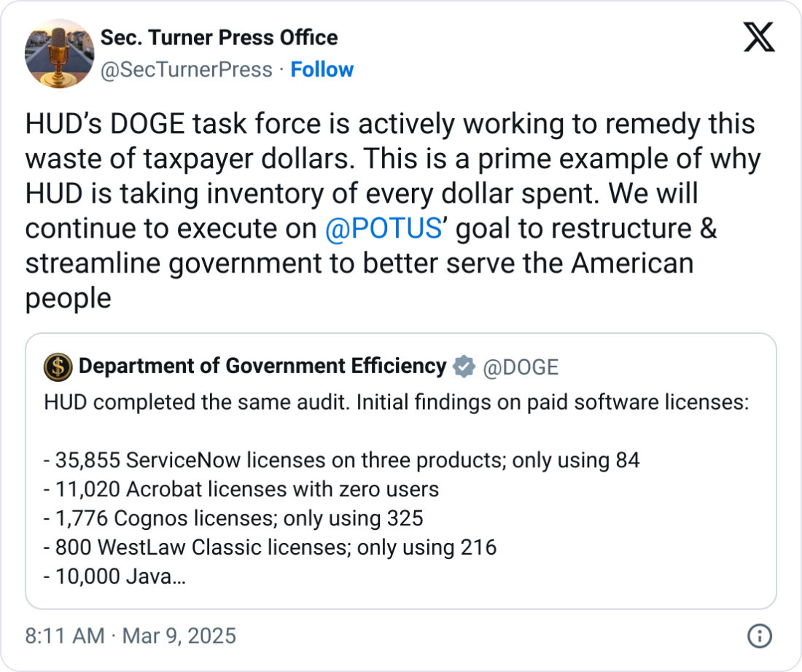Open the Sec. Turner Press Office avatar

[x=59, y=54]
